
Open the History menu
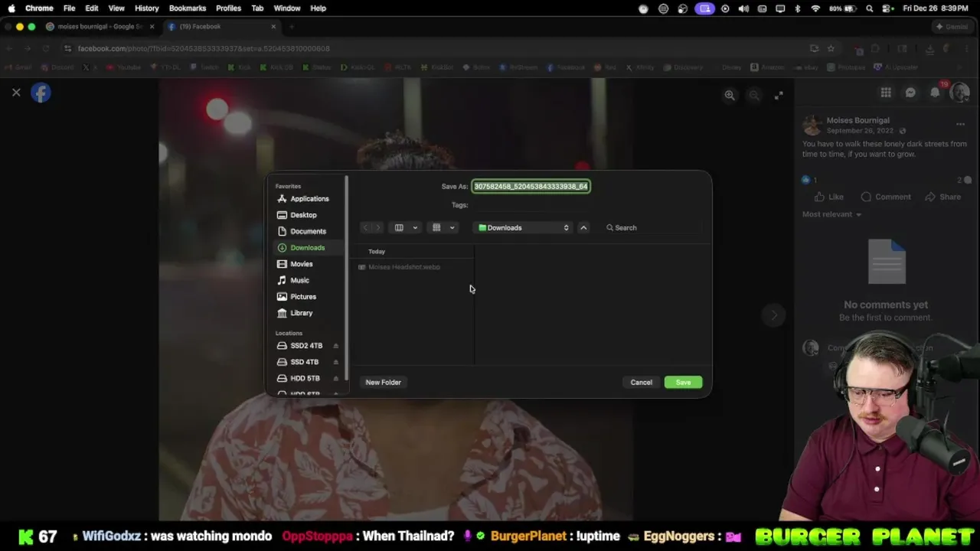[146, 8]
